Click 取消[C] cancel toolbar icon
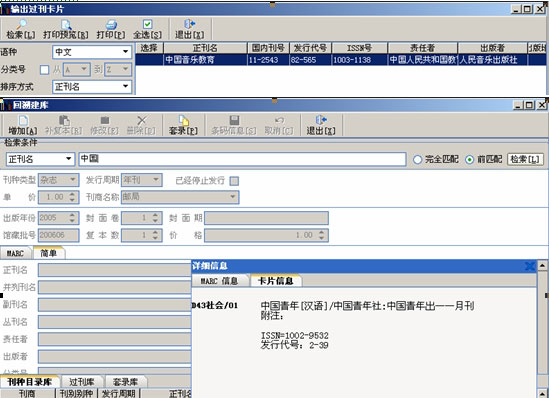This screenshot has width=549, height=398. 279,125
